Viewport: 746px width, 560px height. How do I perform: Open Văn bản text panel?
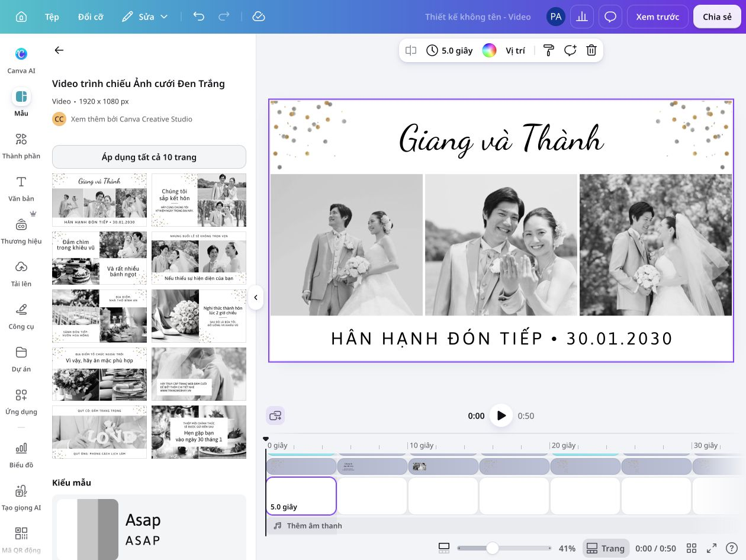point(21,188)
